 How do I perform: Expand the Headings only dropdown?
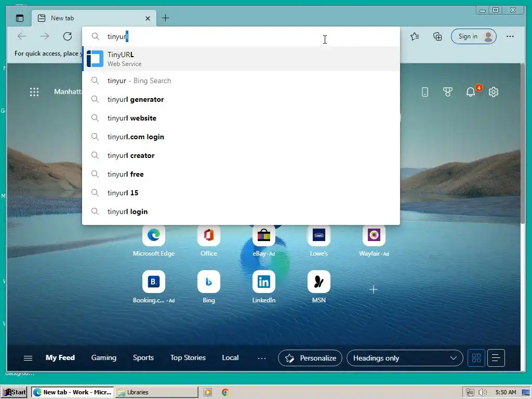[405, 358]
